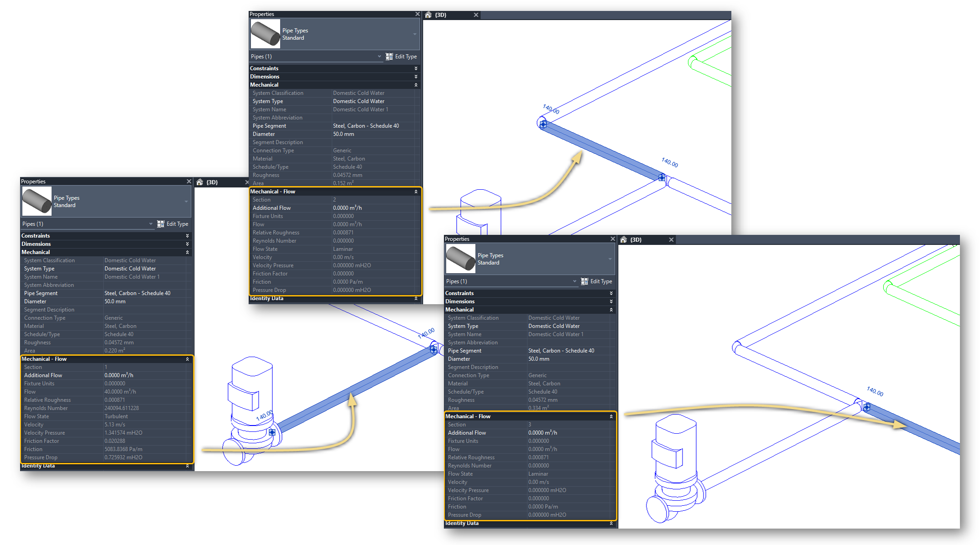
Task: Click home icon on bottom-right {3D} tab
Action: [624, 240]
